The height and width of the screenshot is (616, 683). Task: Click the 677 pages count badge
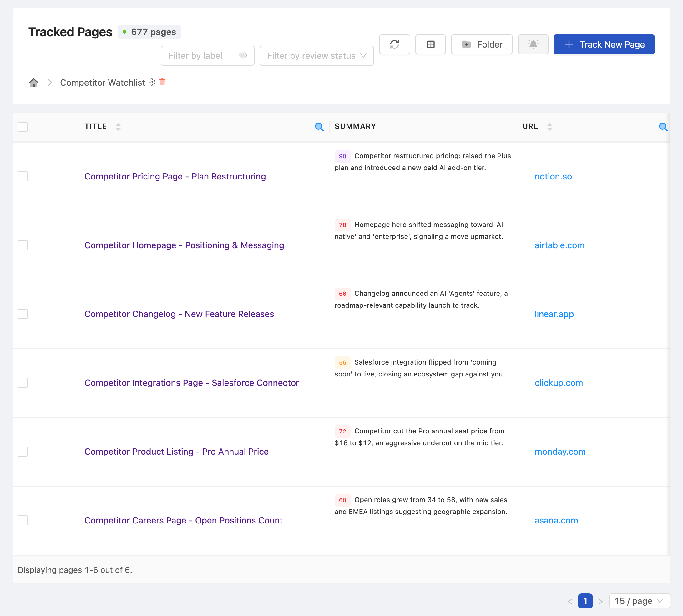coord(149,32)
